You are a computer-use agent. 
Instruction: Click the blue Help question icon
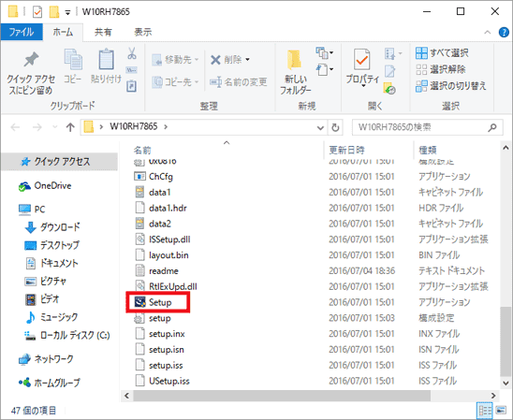point(504,32)
